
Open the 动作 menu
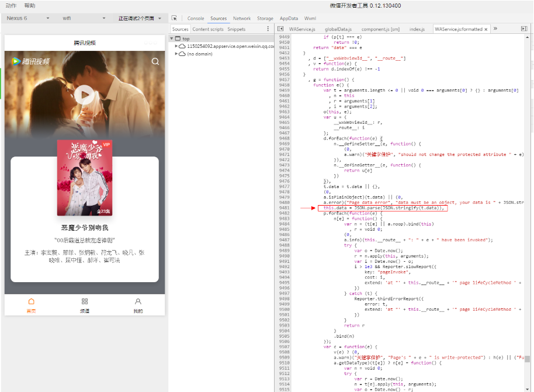[11, 5]
